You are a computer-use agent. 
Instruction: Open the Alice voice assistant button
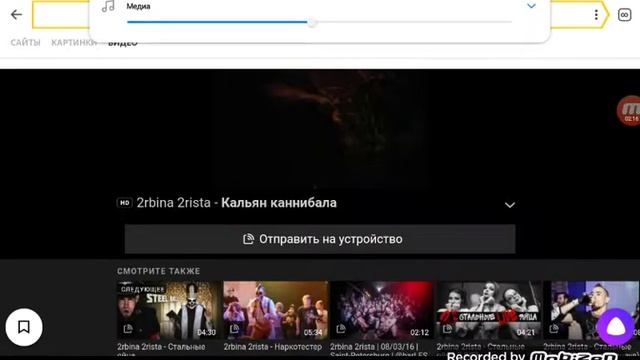[616, 327]
